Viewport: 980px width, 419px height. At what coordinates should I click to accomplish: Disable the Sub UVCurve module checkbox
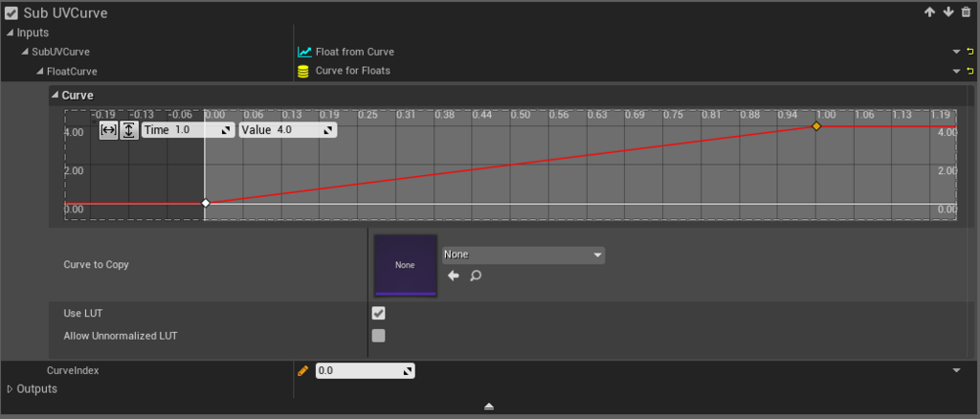click(x=11, y=12)
